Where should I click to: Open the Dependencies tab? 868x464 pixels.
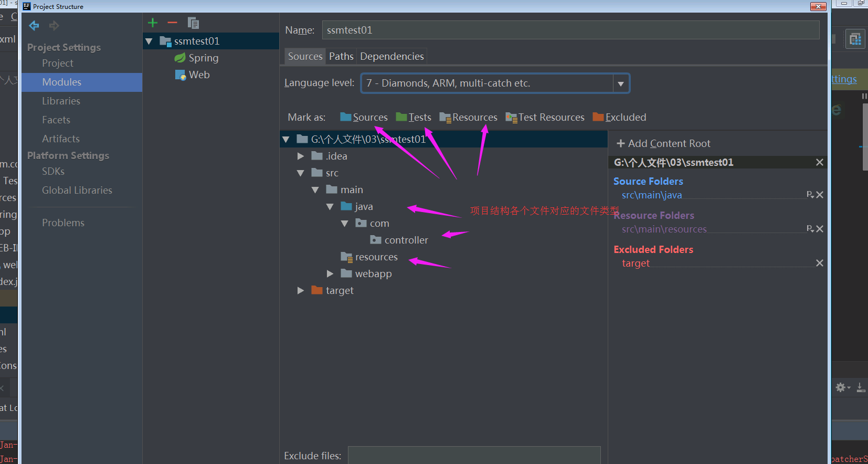tap(392, 56)
